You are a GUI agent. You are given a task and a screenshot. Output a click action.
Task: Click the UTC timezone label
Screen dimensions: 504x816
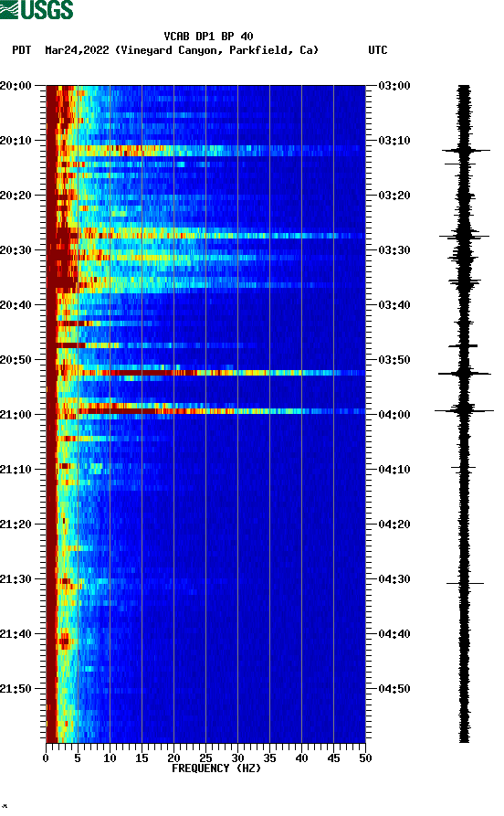tap(378, 50)
